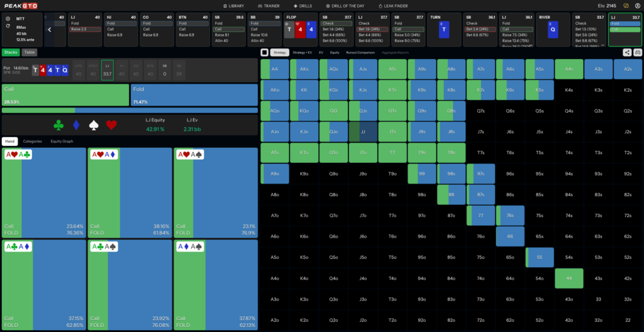Open Leak Finder

click(393, 6)
